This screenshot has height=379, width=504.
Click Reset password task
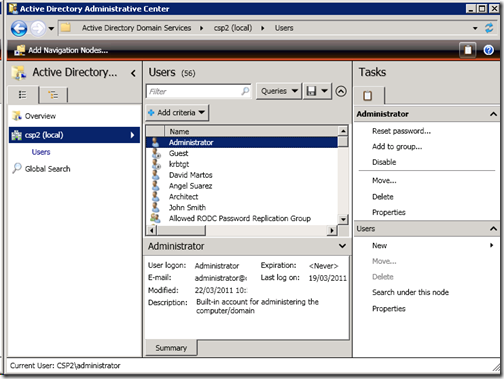coord(401,131)
